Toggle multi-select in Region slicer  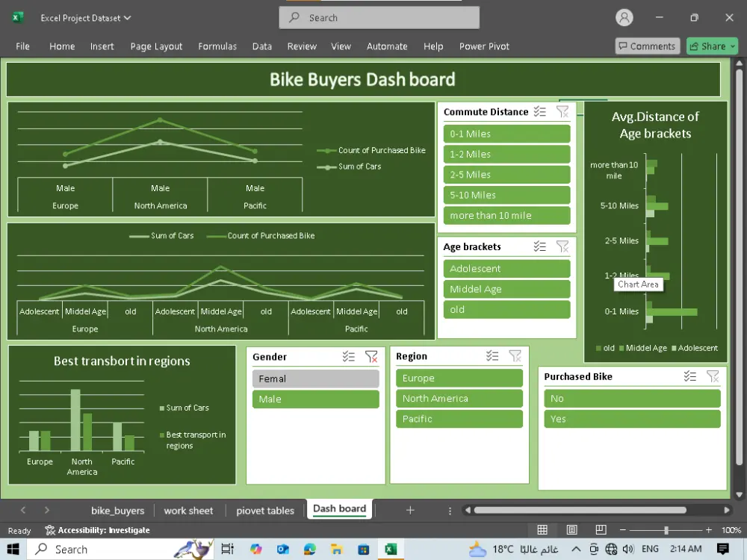pos(492,355)
